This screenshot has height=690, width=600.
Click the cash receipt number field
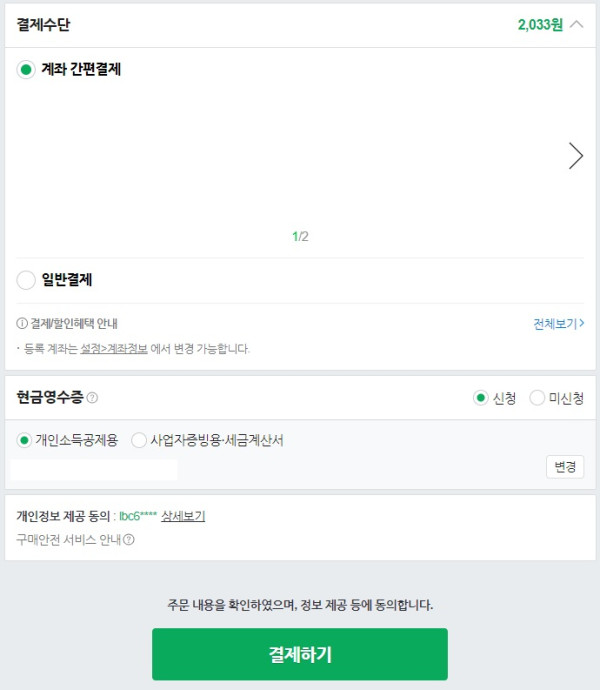94,469
